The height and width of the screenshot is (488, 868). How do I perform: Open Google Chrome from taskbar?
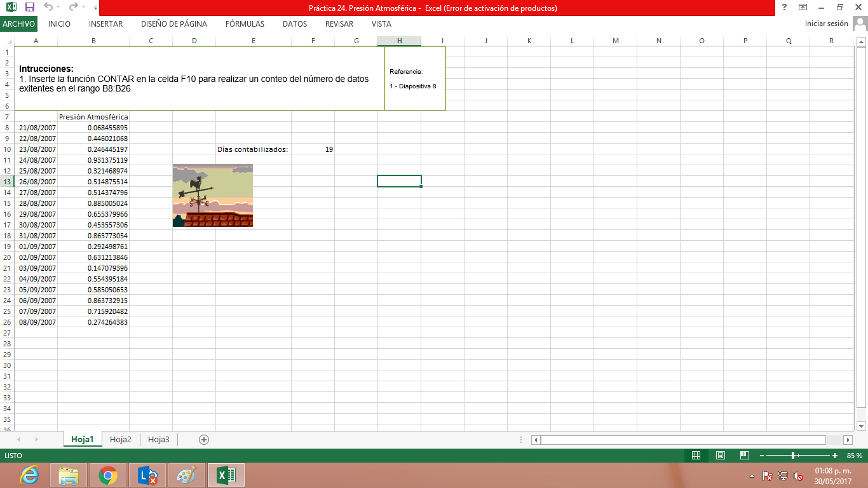[108, 475]
